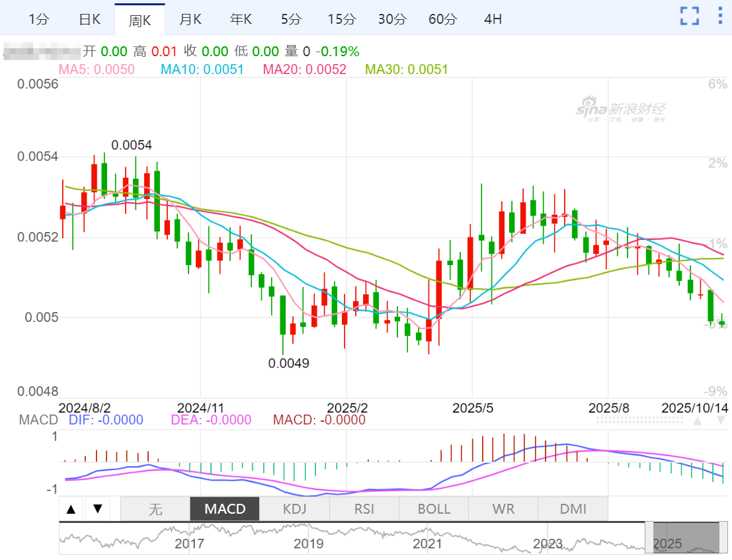Open the 年K yearly chart tab

pyautogui.click(x=241, y=19)
